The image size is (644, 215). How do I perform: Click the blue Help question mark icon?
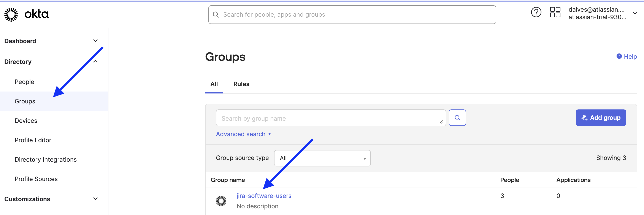(619, 56)
